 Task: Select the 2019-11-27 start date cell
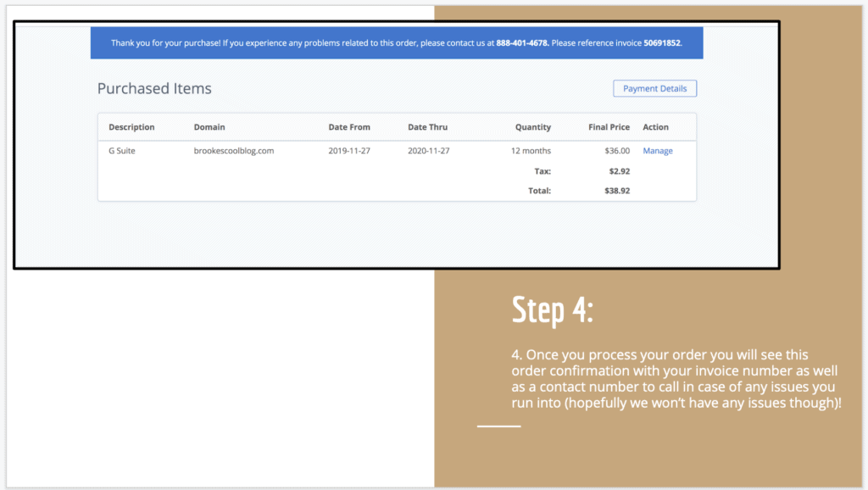tap(349, 151)
